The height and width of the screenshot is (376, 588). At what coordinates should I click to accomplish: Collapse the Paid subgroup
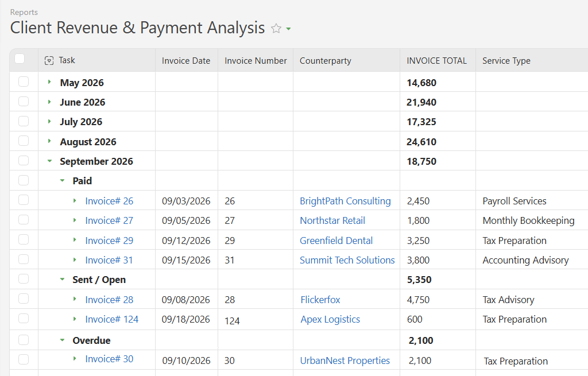62,181
